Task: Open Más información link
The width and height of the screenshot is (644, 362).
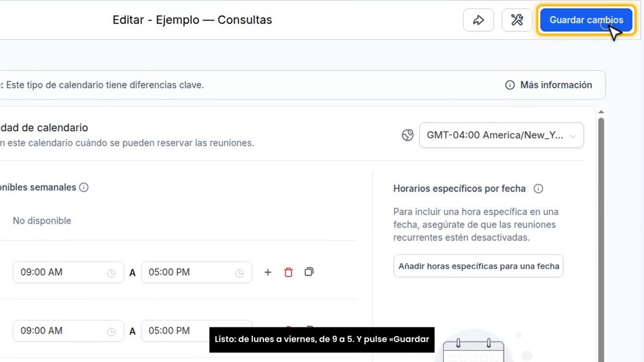Action: [x=556, y=85]
